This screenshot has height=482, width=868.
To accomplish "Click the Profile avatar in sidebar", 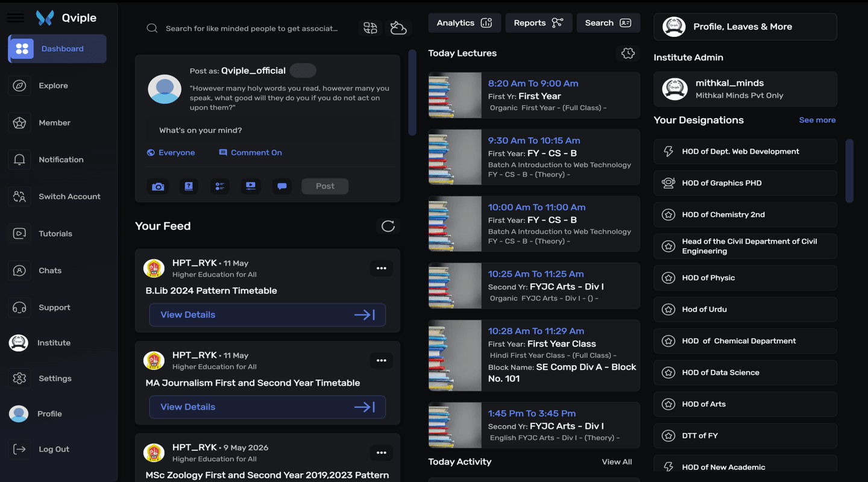I will pos(19,414).
